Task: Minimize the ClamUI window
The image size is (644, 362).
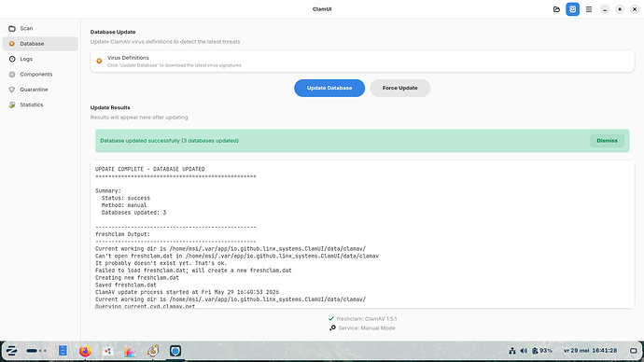Action: pyautogui.click(x=605, y=9)
